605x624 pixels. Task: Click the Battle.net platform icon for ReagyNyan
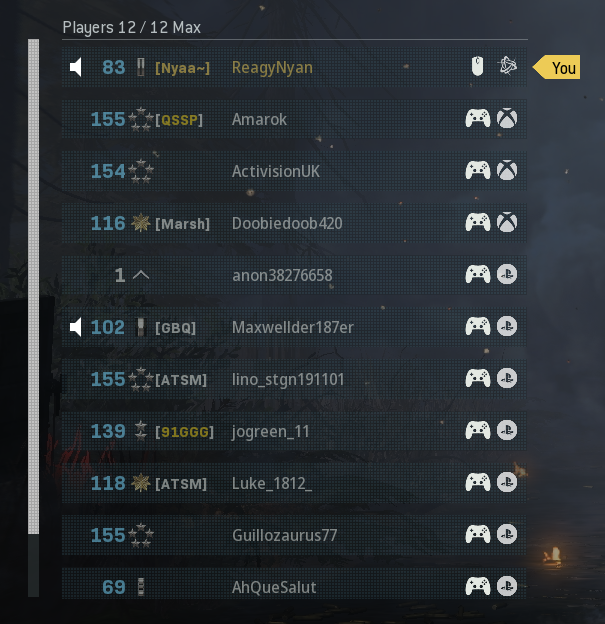pyautogui.click(x=507, y=66)
